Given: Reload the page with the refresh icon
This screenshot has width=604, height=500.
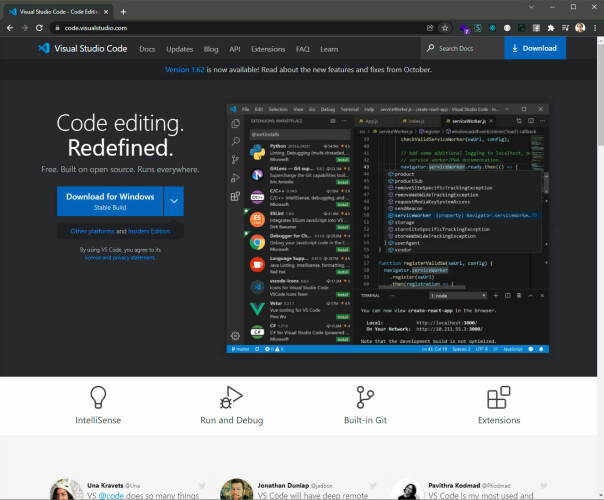Looking at the screenshot, I should [x=39, y=28].
